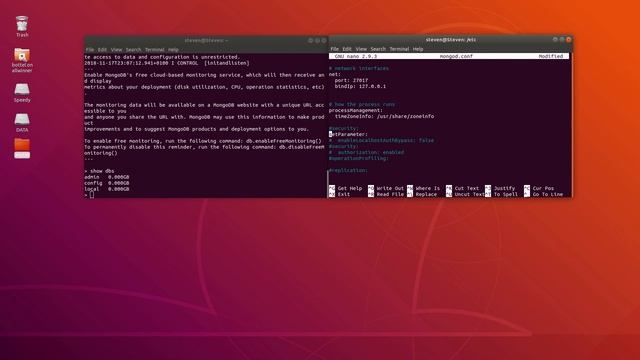Open Terminal menu in left terminal
The image size is (640, 360).
[x=155, y=50]
